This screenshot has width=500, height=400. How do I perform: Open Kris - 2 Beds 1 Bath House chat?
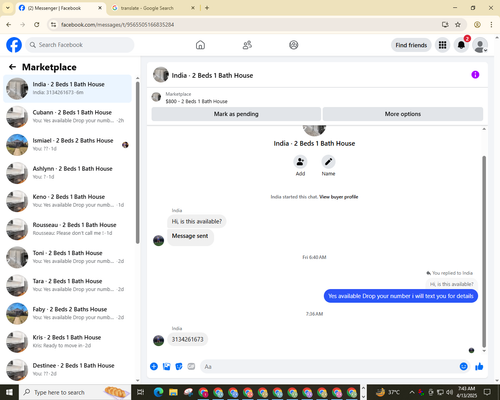(68, 341)
